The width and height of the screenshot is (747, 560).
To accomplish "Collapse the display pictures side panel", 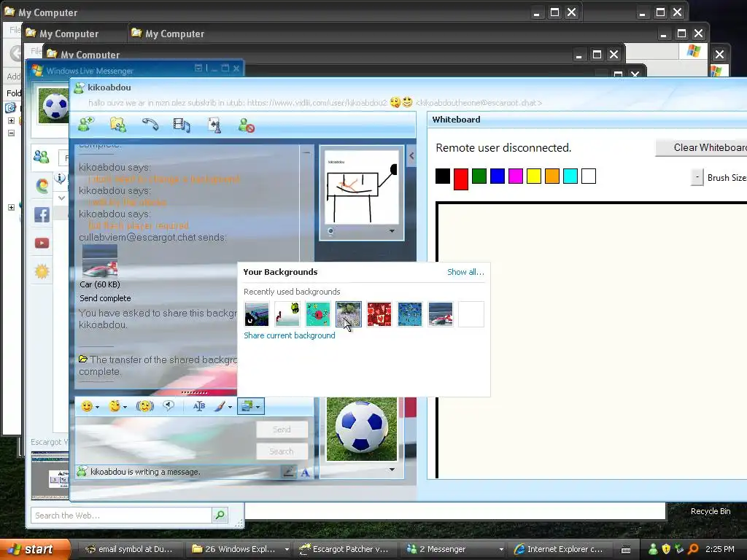I will [411, 155].
